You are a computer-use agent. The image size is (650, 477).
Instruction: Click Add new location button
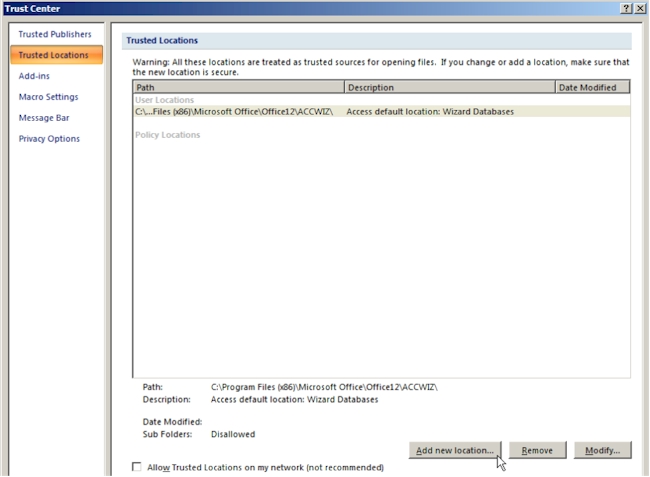click(455, 450)
